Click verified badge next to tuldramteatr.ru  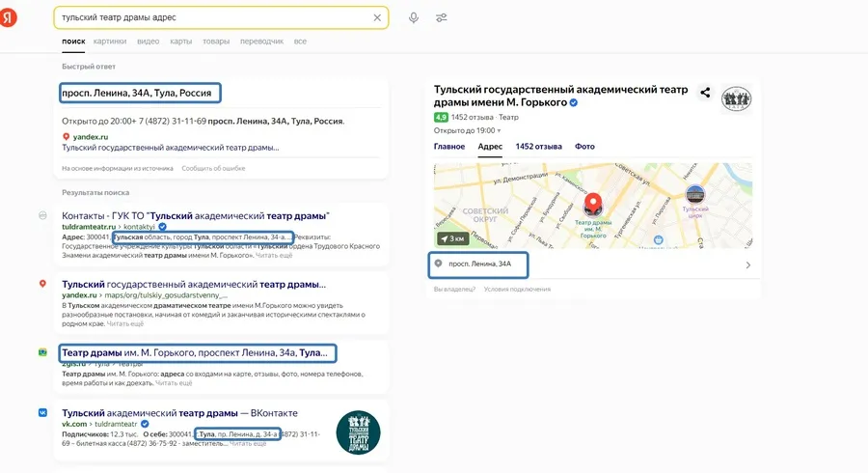(x=162, y=227)
